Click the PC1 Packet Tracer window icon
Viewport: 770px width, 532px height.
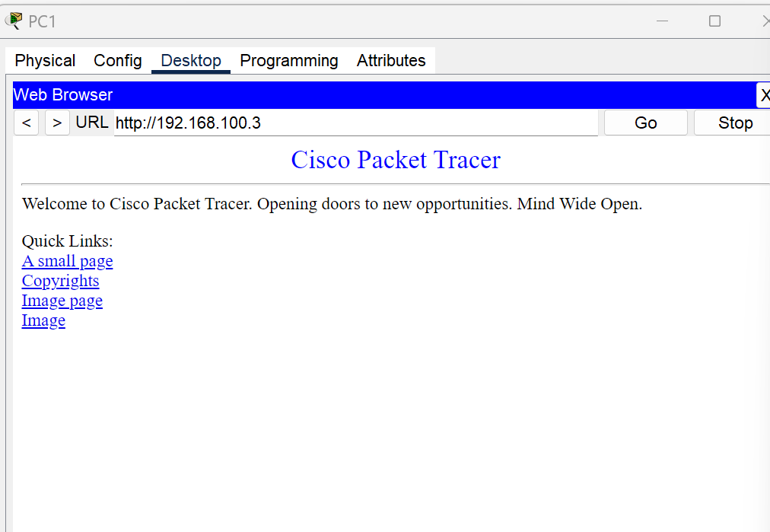pyautogui.click(x=14, y=21)
